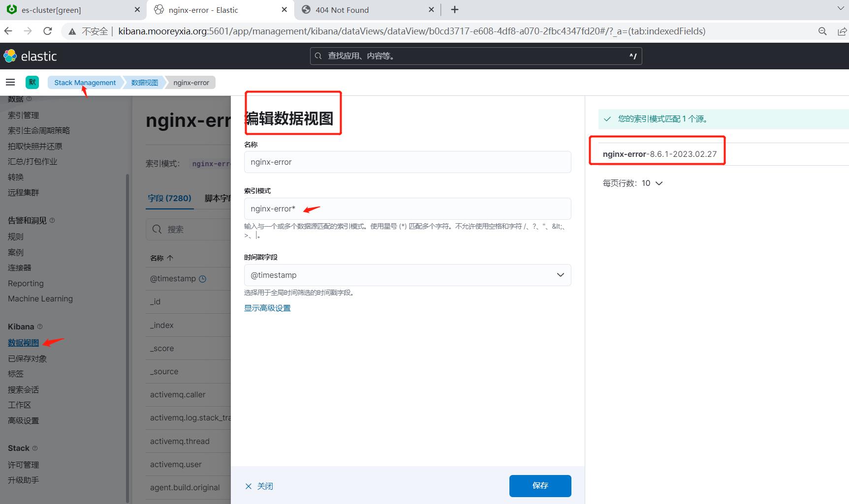Open 许可管理 in sidebar
This screenshot has height=504, width=849.
23,465
